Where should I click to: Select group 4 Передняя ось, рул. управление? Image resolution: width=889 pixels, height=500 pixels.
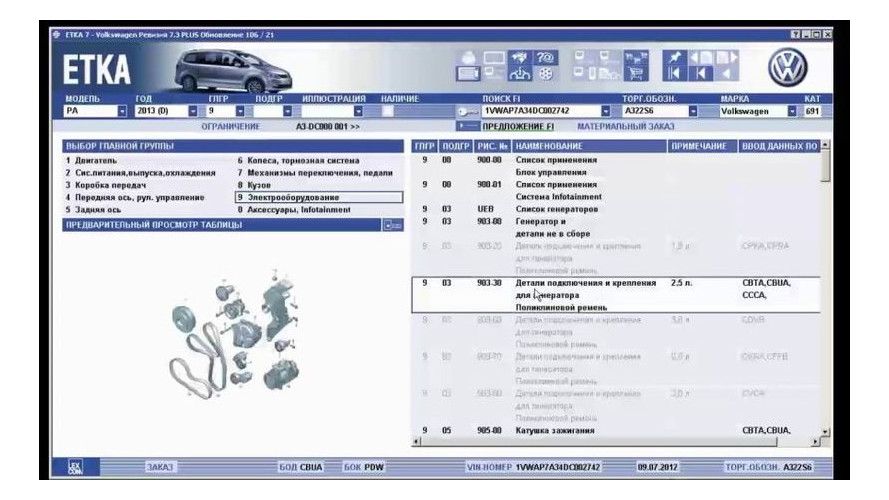135,198
